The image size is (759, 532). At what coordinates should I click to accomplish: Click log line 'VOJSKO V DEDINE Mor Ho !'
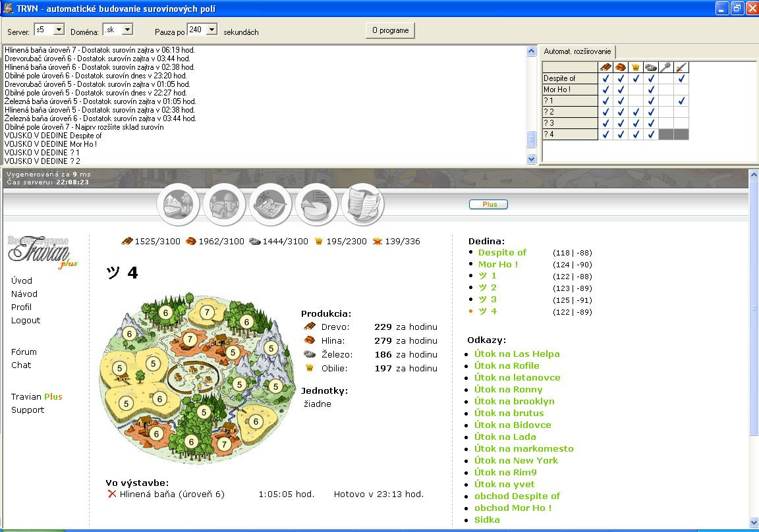click(51, 144)
